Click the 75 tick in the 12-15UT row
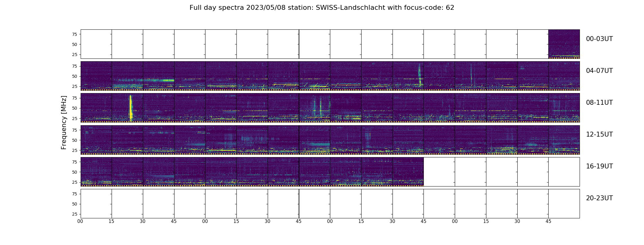This screenshot has height=245, width=644. 75,130
